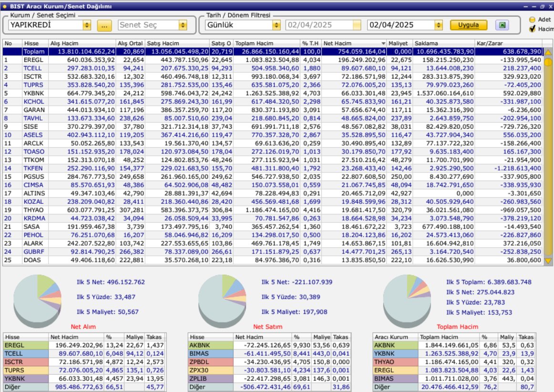Click the Net Alım pie chart
Screen dimensions: 554x392
pyautogui.click(x=38, y=301)
